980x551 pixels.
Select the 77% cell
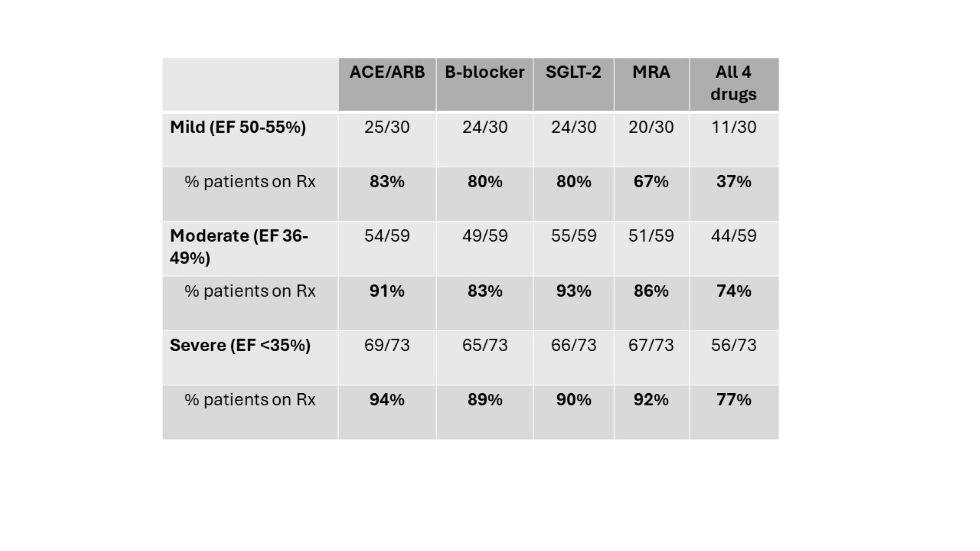733,400
